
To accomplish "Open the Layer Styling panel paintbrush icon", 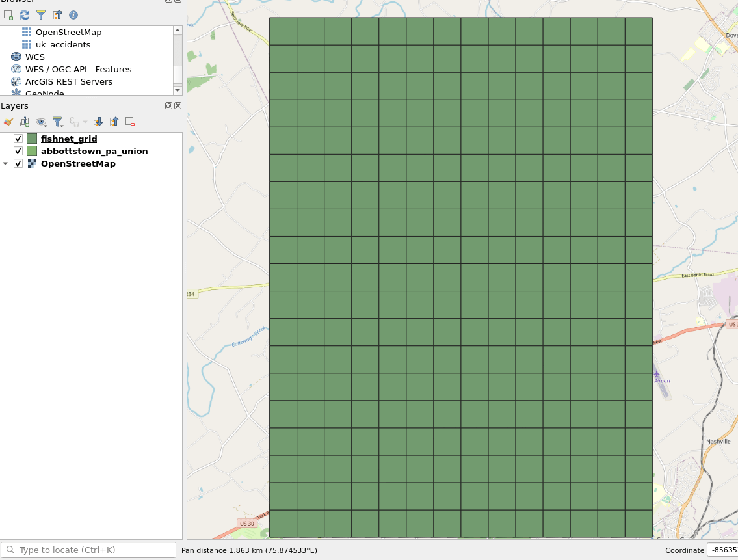I will 8,122.
